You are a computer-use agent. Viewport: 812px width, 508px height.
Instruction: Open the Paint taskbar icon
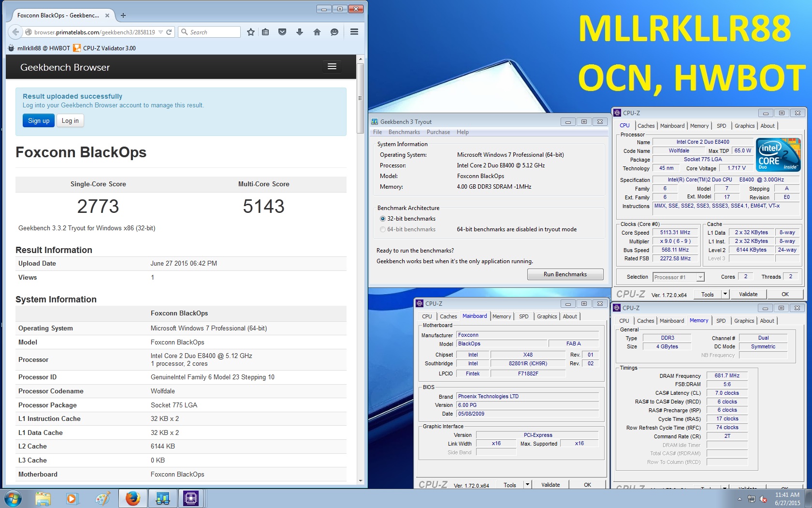(102, 498)
